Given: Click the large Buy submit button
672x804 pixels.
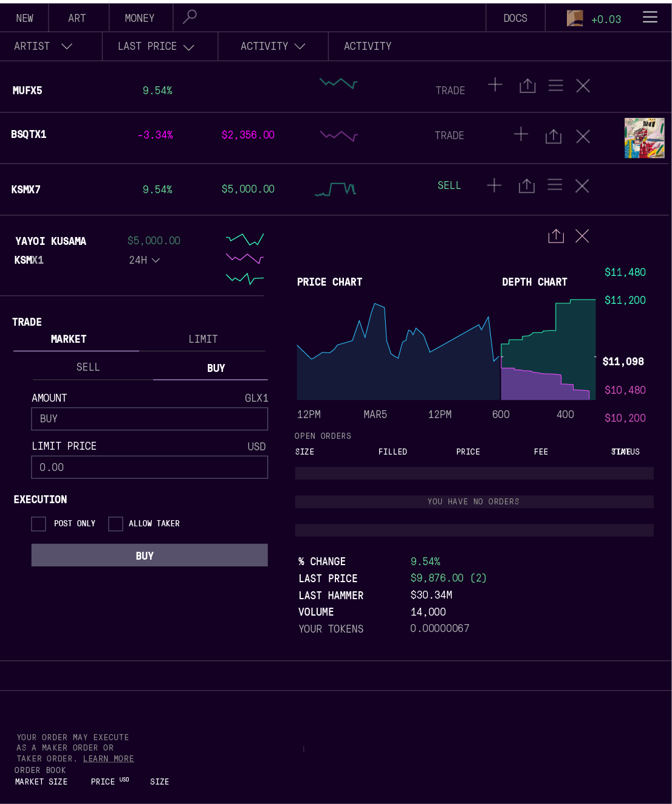Looking at the screenshot, I should pos(149,555).
